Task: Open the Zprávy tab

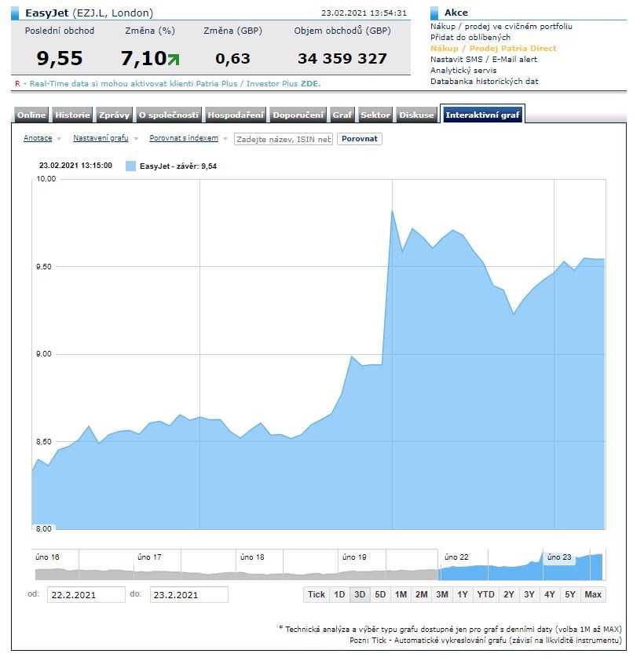Action: (x=114, y=115)
